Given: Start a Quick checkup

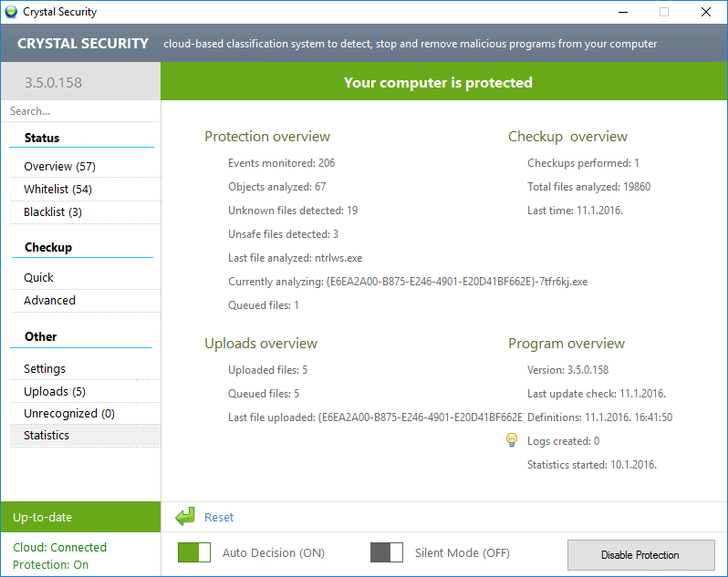Looking at the screenshot, I should point(38,277).
